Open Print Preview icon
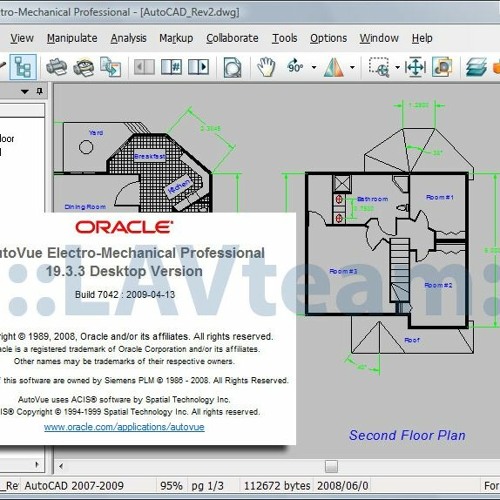This screenshot has height=500, width=500. [83, 67]
